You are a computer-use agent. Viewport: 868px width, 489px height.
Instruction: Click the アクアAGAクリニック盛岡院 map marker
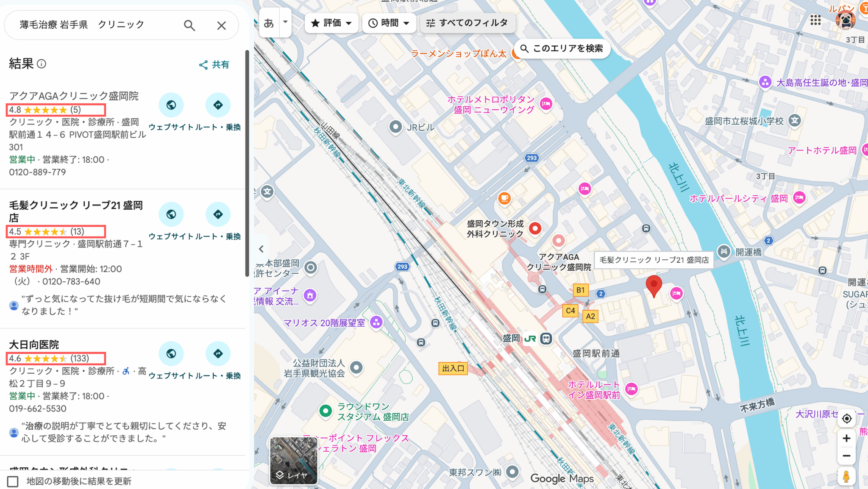point(558,241)
